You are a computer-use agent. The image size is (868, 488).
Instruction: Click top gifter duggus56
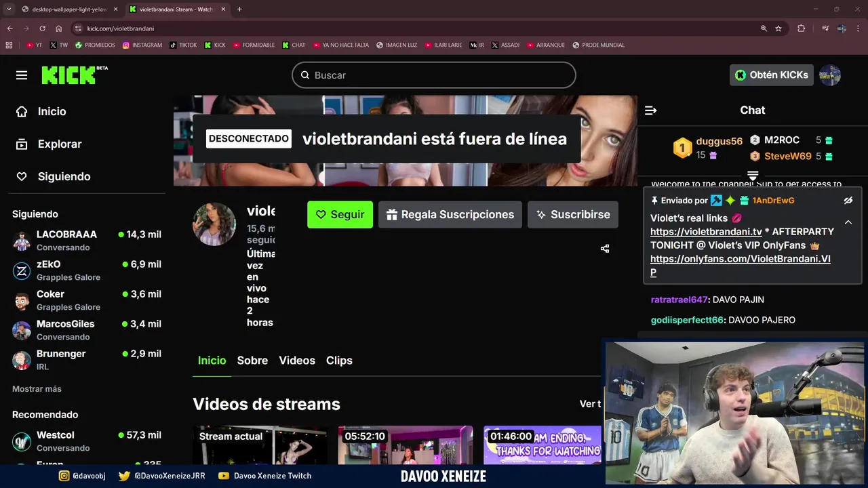click(x=719, y=141)
